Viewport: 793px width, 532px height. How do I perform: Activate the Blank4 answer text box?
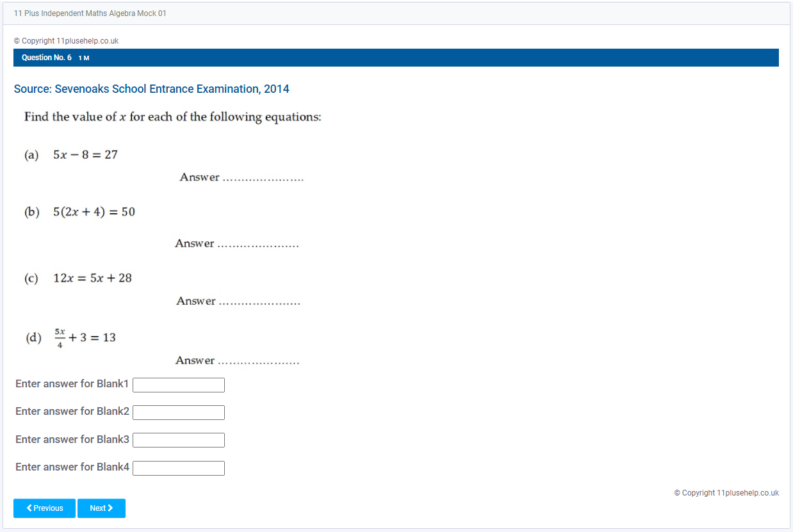click(178, 468)
